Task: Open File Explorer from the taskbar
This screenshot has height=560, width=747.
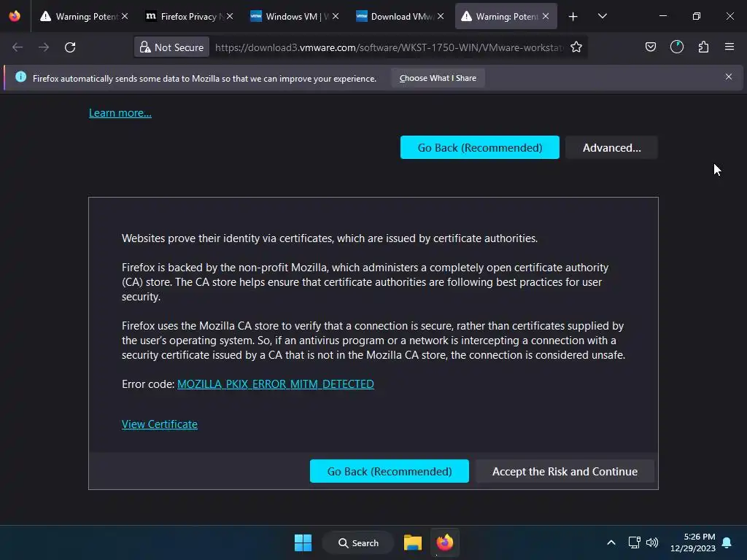Action: coord(413,542)
